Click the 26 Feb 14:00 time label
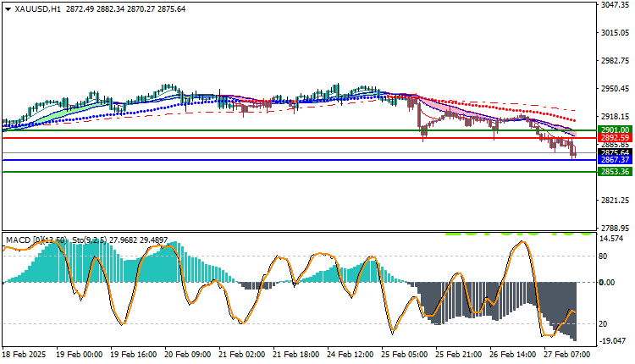This screenshot has height=364, width=635. 513,355
